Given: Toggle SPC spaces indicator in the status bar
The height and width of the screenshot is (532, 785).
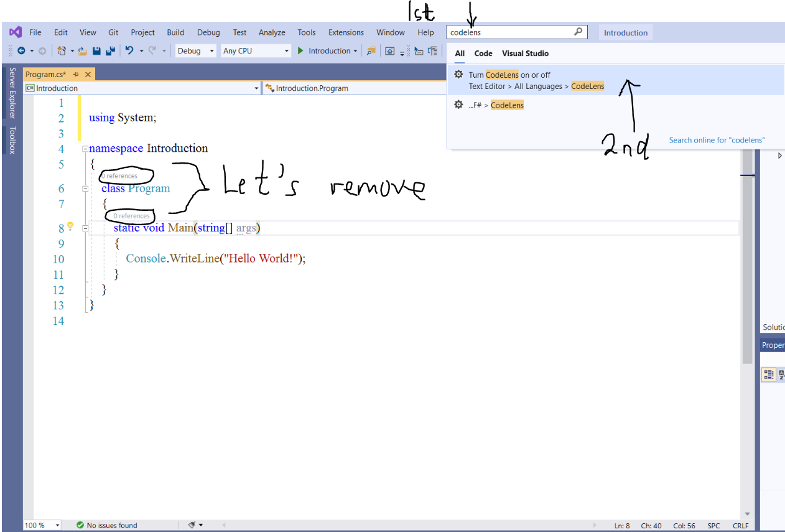Looking at the screenshot, I should click(x=713, y=526).
